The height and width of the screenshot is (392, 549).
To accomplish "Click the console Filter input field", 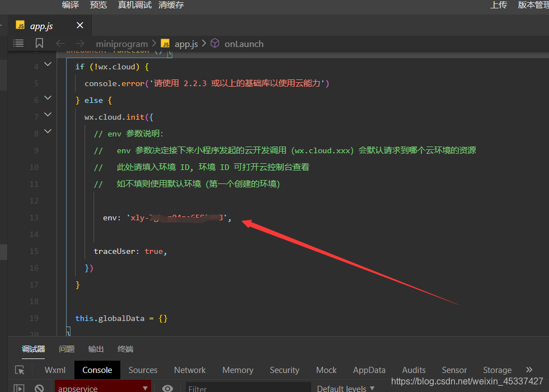I will [248, 388].
